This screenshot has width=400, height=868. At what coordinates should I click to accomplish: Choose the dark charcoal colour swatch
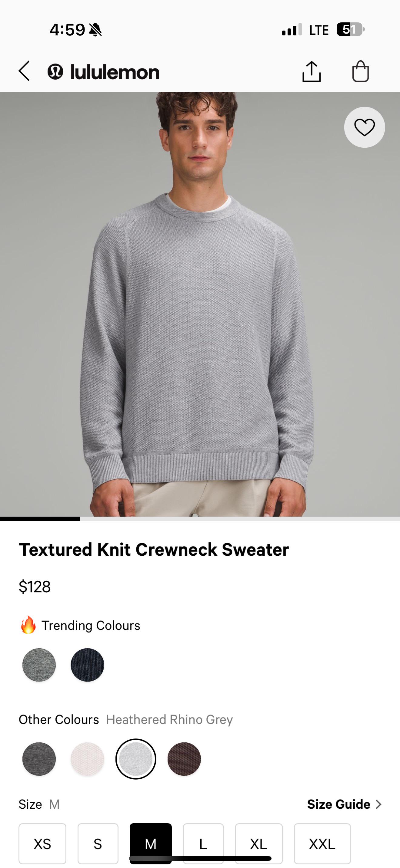pyautogui.click(x=39, y=759)
